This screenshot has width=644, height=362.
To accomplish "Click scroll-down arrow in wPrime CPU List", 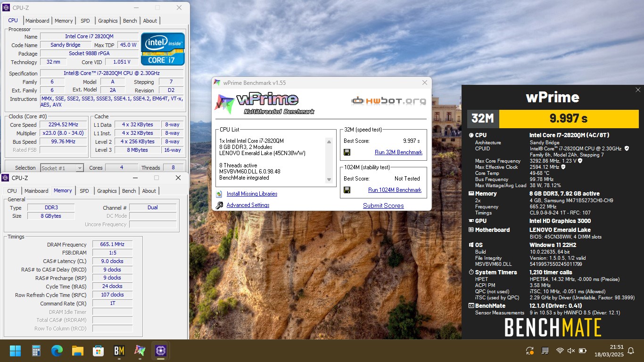I will 329,180.
